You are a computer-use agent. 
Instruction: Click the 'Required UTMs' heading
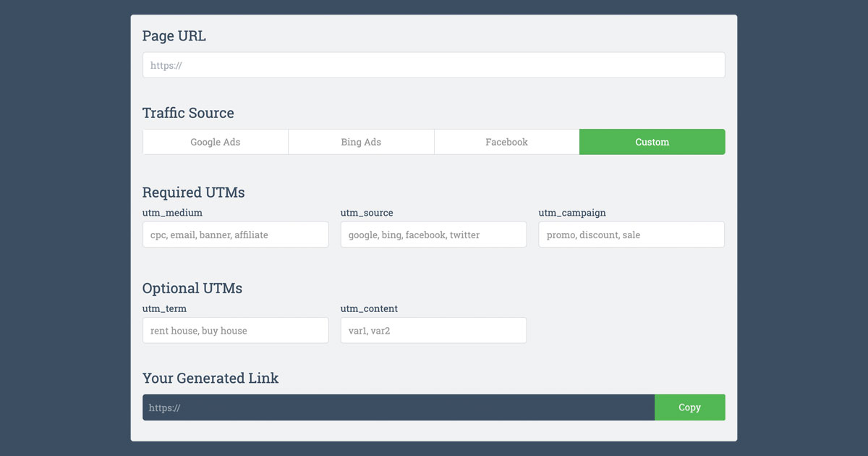193,193
